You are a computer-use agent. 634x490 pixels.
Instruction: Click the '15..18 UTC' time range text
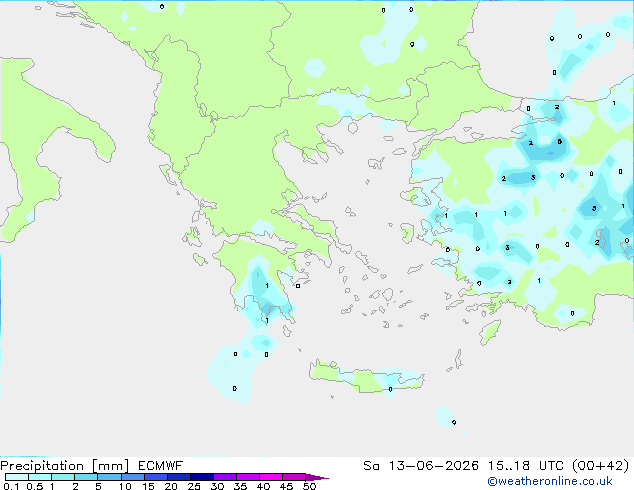pyautogui.click(x=526, y=466)
